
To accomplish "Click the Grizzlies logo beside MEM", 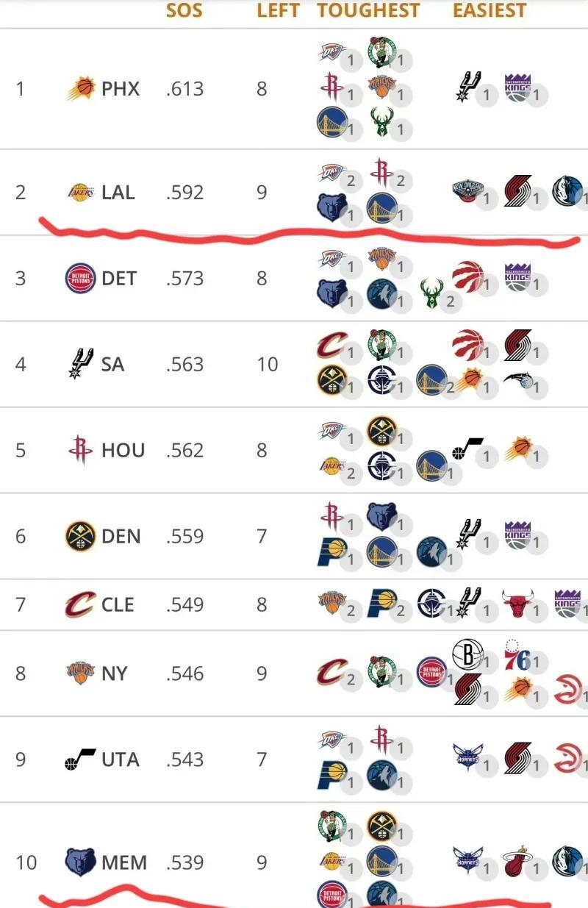I will point(80,862).
